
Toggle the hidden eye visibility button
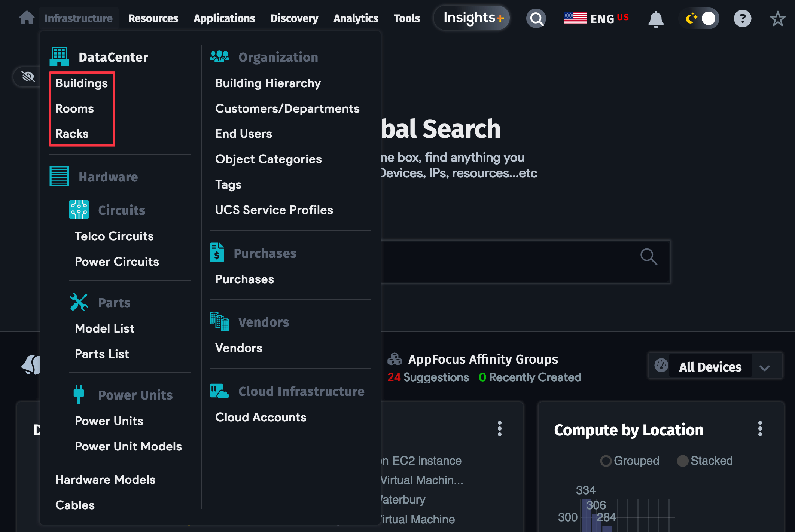(x=28, y=77)
